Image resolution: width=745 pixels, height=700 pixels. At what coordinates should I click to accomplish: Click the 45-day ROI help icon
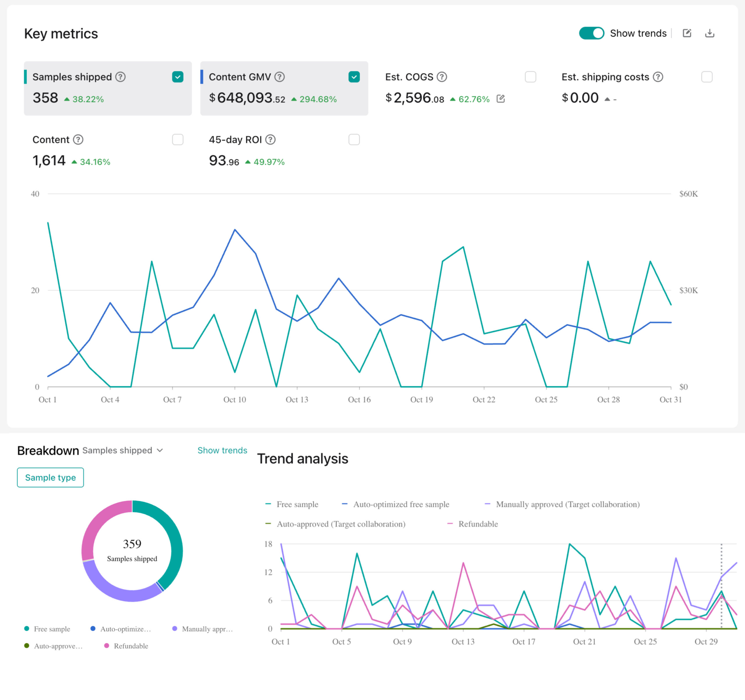(x=270, y=140)
